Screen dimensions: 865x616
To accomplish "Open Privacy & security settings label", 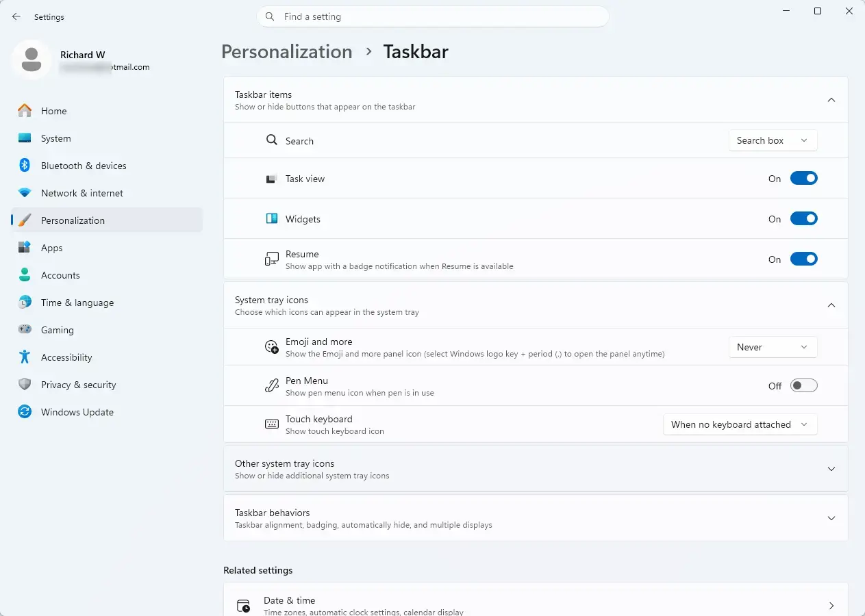I will point(78,385).
